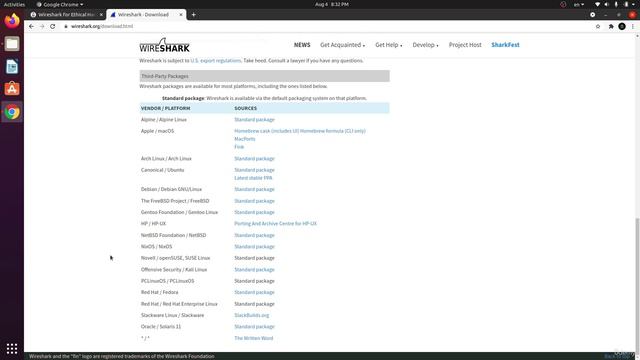Open the system volume indicator
Screen dimensions: 640x360
point(607,4)
